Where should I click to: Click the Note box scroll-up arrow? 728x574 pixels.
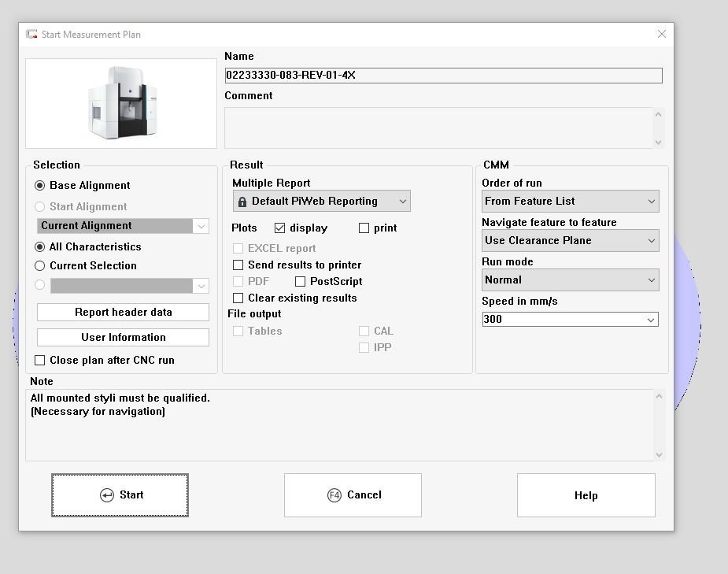tap(659, 396)
